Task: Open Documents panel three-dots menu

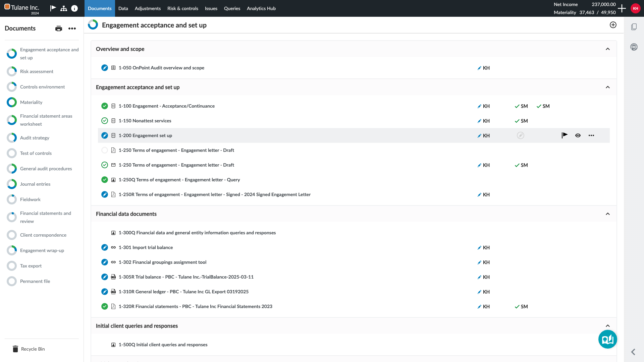Action: [x=72, y=28]
